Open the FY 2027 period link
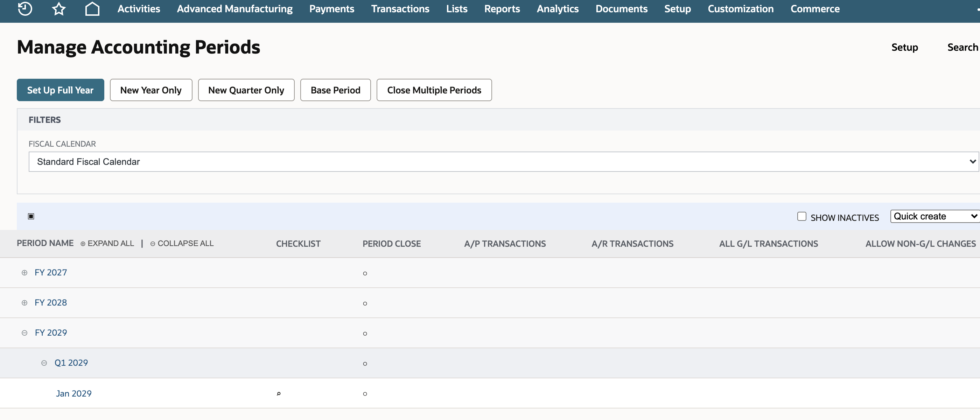This screenshot has height=420, width=980. [x=51, y=272]
